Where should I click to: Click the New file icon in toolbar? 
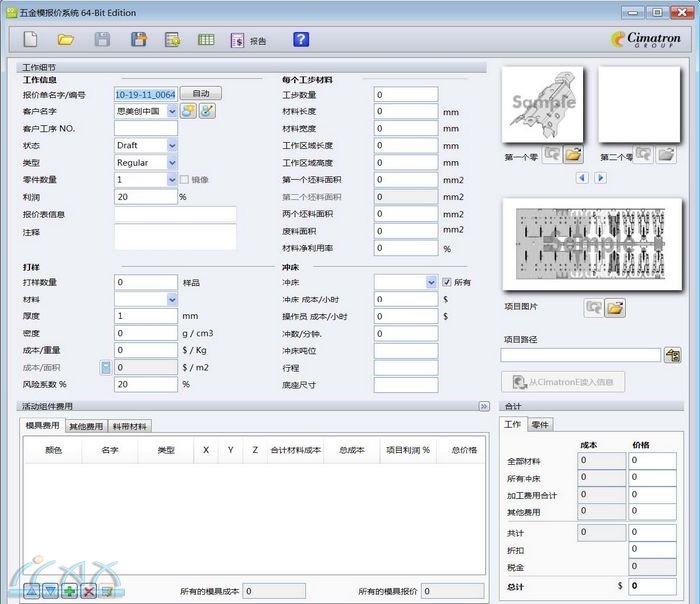pos(30,40)
